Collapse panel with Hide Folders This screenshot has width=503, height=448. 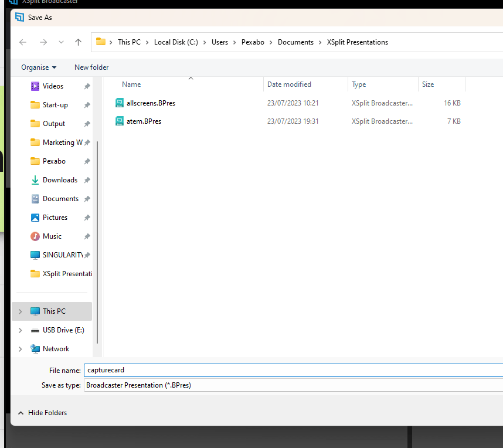(42, 413)
